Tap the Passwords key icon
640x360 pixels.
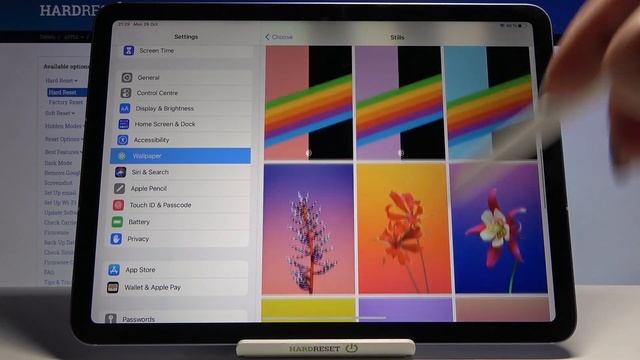point(111,318)
